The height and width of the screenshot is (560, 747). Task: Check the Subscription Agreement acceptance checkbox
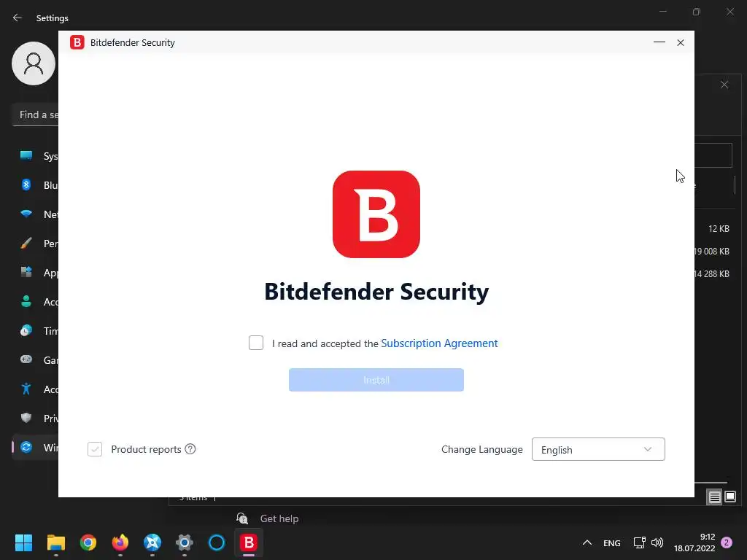[x=256, y=343]
